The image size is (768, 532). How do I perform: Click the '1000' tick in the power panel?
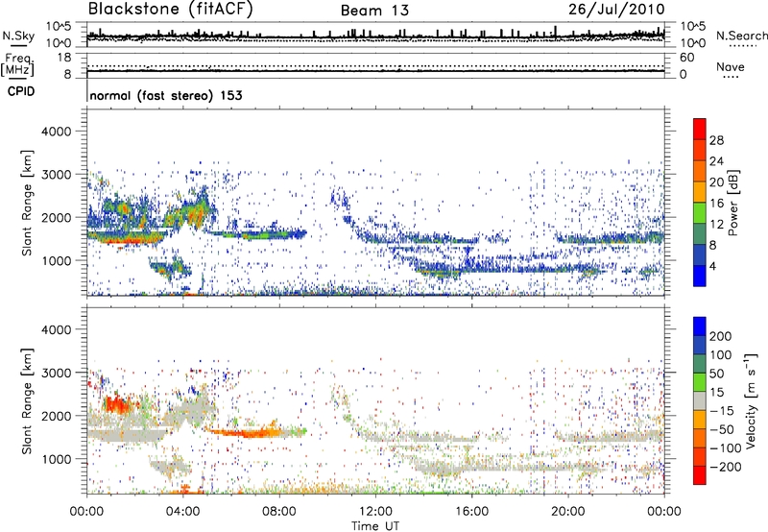pos(57,260)
